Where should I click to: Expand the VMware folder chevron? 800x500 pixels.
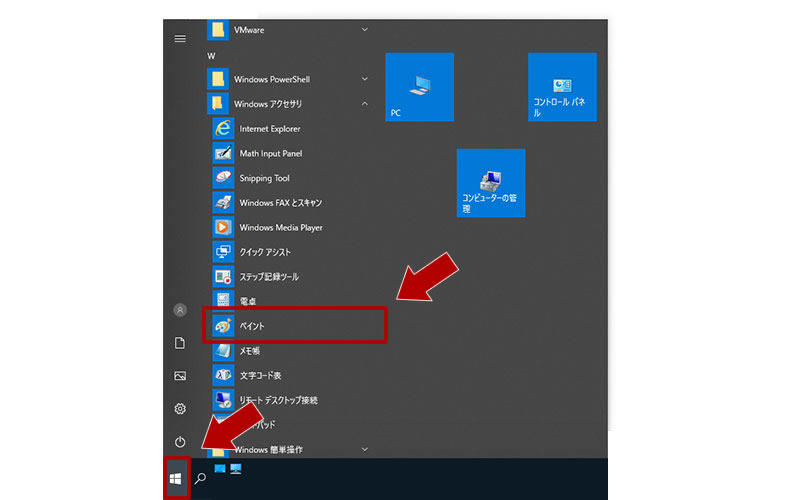click(364, 30)
